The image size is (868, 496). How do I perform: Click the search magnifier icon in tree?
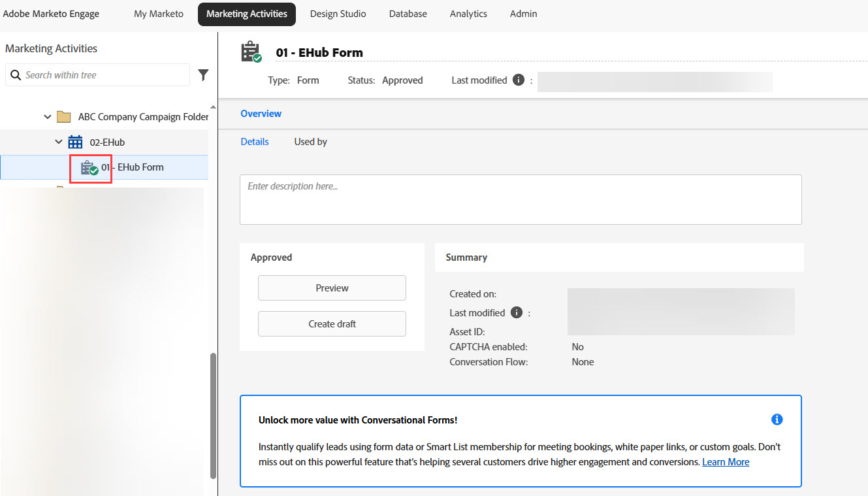click(16, 75)
